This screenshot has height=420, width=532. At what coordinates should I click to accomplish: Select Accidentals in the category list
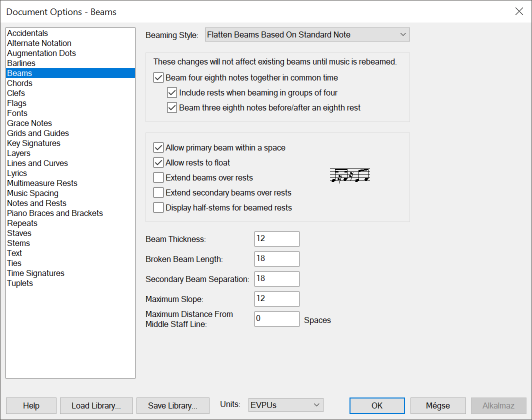coord(27,33)
